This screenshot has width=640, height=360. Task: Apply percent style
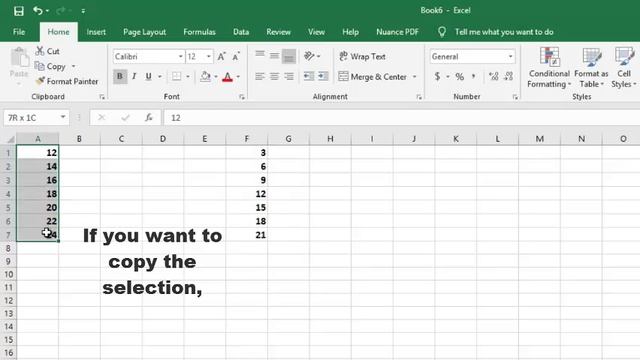(460, 76)
